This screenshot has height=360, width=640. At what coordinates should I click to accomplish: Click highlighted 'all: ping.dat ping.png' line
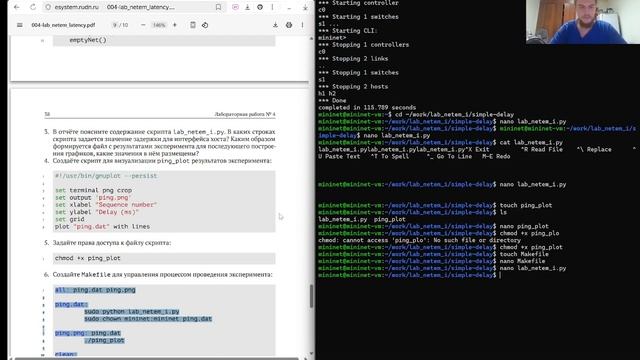95,290
